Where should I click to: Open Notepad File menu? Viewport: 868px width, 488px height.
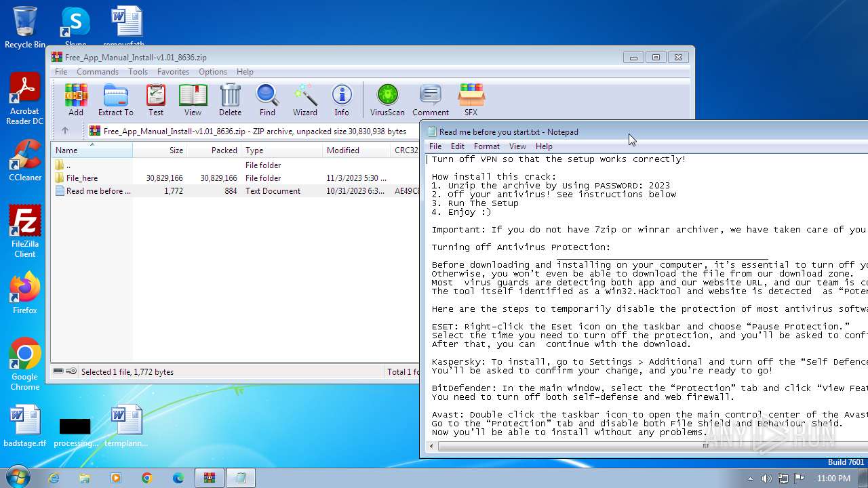tap(435, 146)
